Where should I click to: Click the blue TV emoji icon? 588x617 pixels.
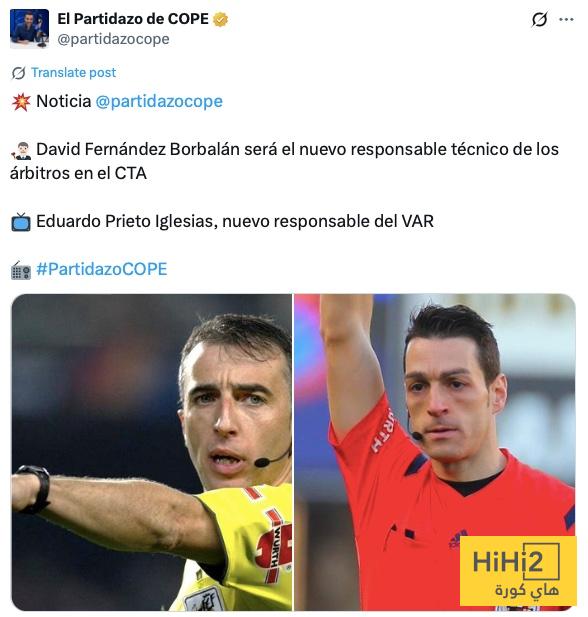tap(21, 222)
